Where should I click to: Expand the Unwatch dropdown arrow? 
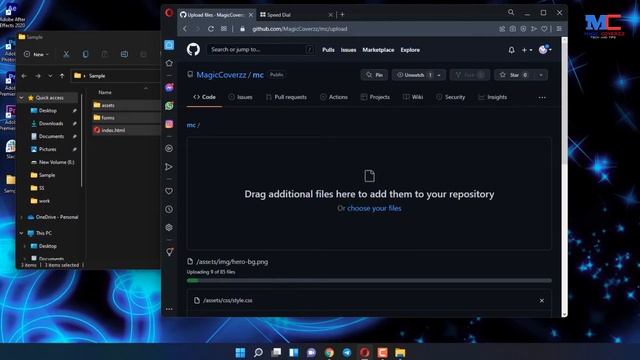pos(439,75)
